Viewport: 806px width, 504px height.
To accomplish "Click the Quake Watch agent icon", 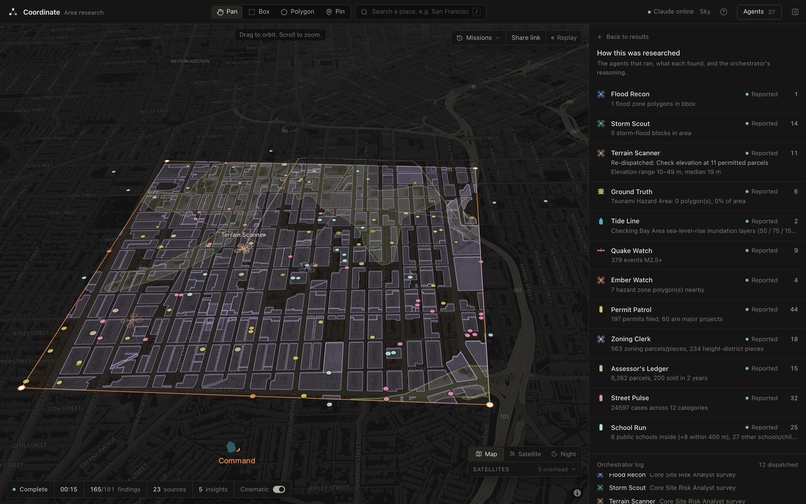I will (600, 251).
